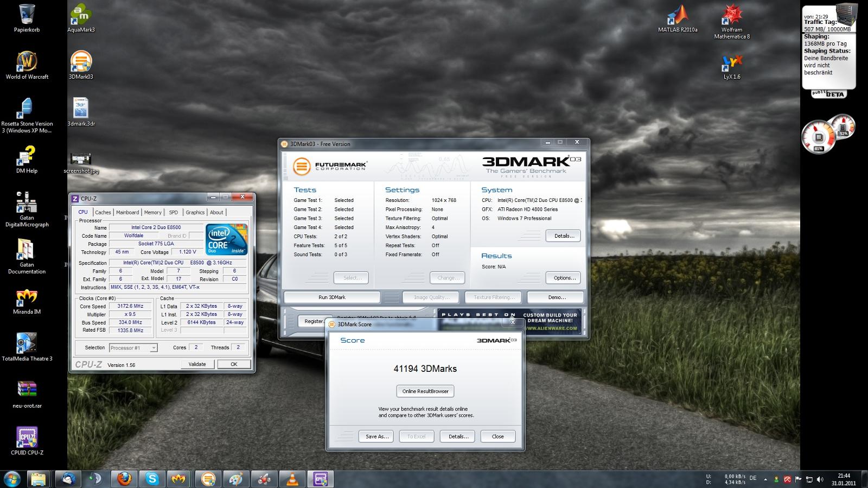Viewport: 868px width, 488px height.
Task: Select the CPU tab in CPU-Z
Action: [83, 212]
